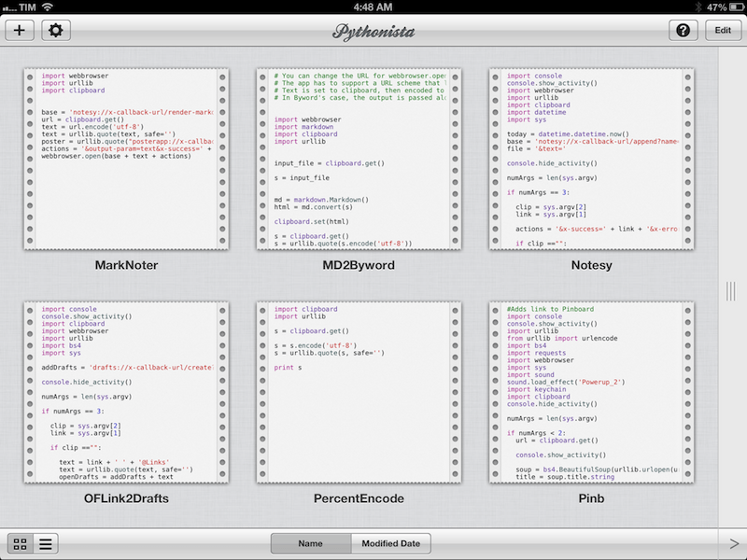The width and height of the screenshot is (747, 560).
Task: Tap the Bluetooth icon in status bar
Action: point(698,7)
